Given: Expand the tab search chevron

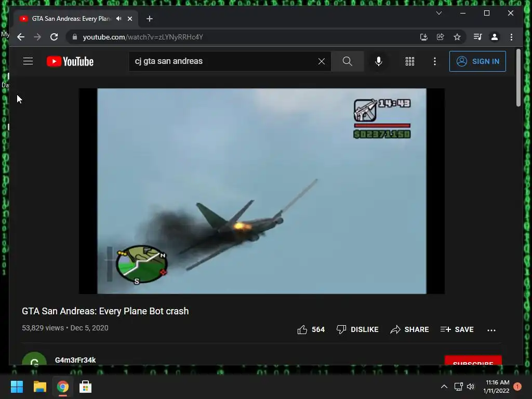Looking at the screenshot, I should [438, 13].
